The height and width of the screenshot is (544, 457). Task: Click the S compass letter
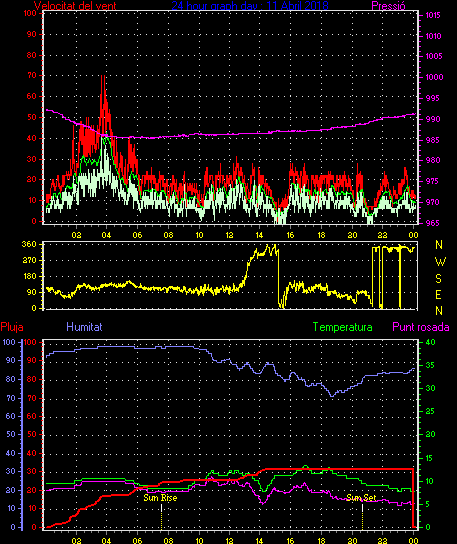[x=439, y=278]
